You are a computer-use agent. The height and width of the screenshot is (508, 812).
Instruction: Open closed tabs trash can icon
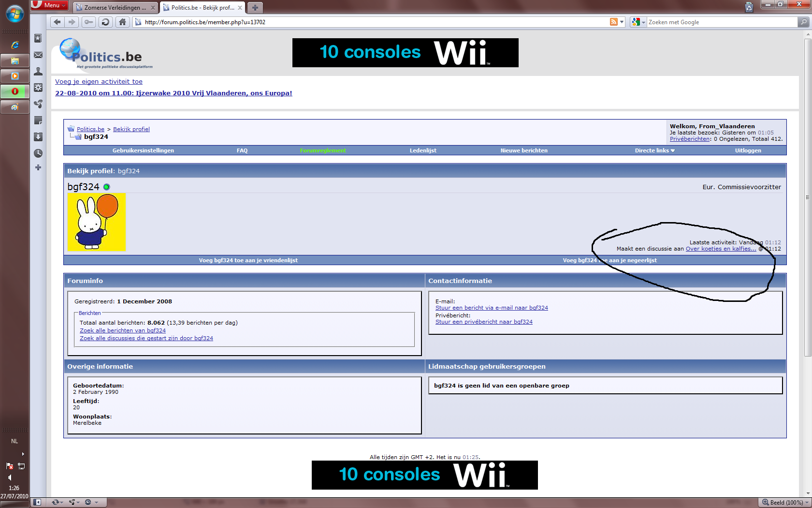tap(749, 7)
